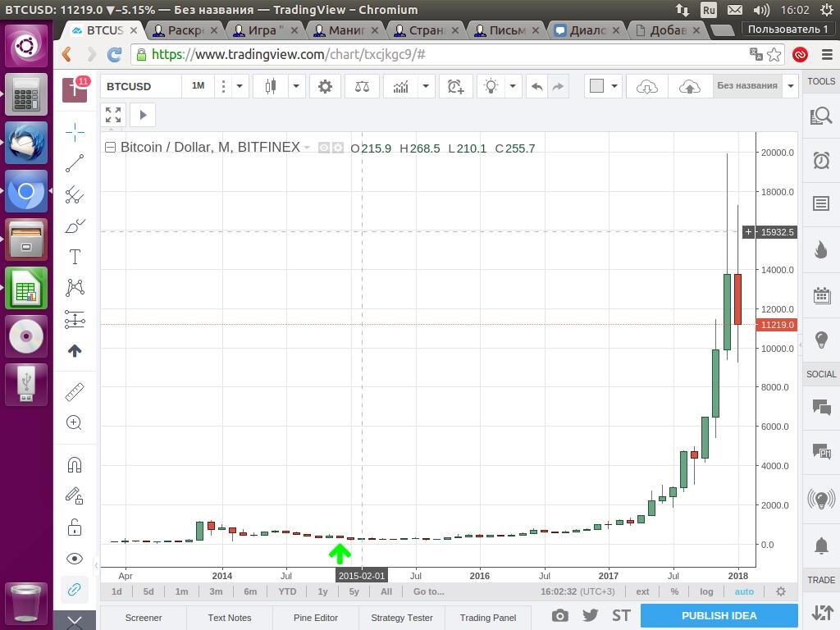Image resolution: width=840 pixels, height=630 pixels.
Task: Toggle logarithmic scale log
Action: [706, 591]
